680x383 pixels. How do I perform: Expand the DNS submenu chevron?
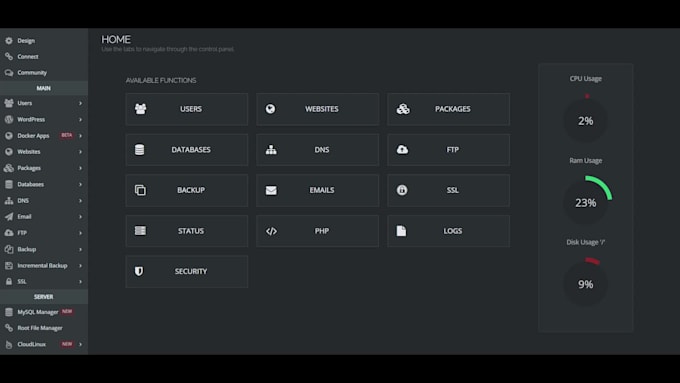(80, 200)
